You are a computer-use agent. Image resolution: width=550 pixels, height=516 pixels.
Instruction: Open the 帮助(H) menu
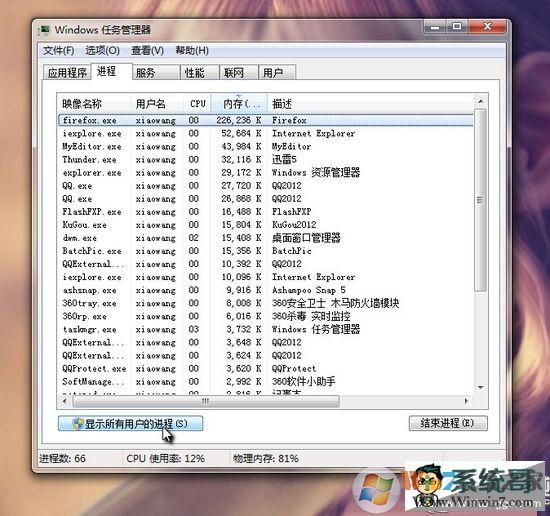(x=192, y=51)
